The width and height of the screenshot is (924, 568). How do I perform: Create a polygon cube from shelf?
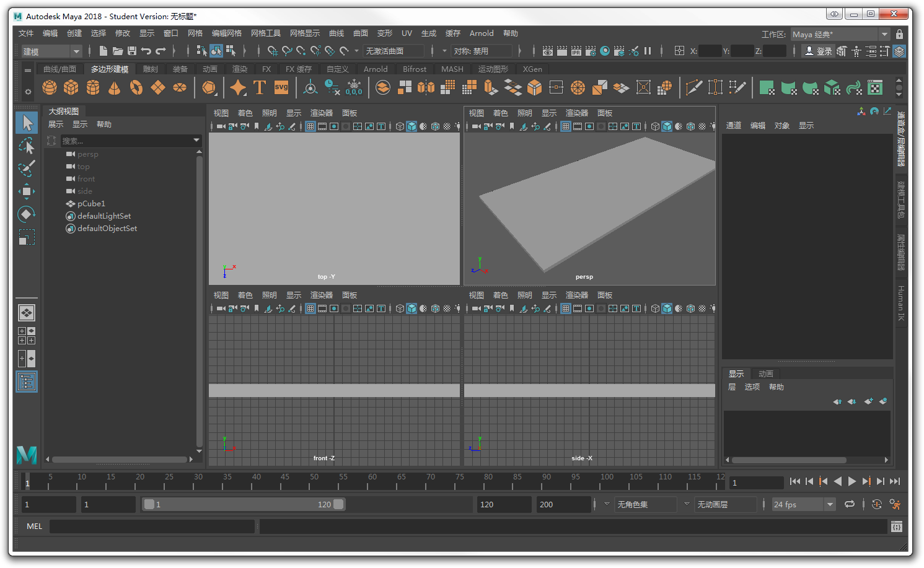[71, 88]
